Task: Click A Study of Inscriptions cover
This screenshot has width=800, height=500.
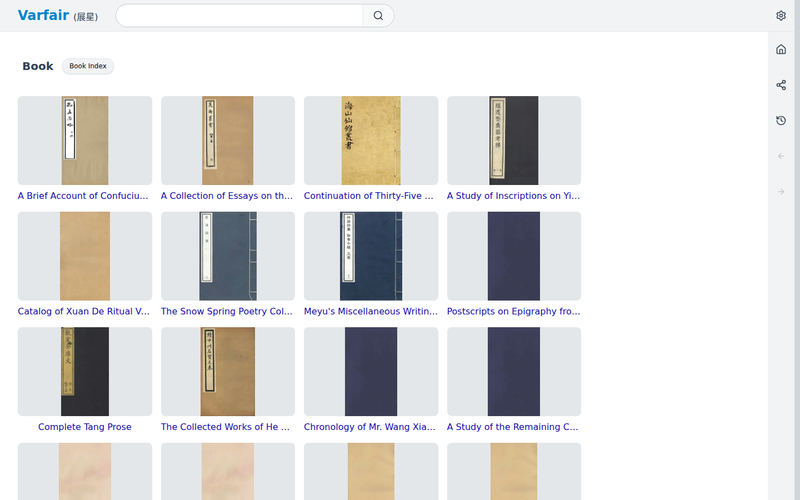Action: click(x=514, y=140)
